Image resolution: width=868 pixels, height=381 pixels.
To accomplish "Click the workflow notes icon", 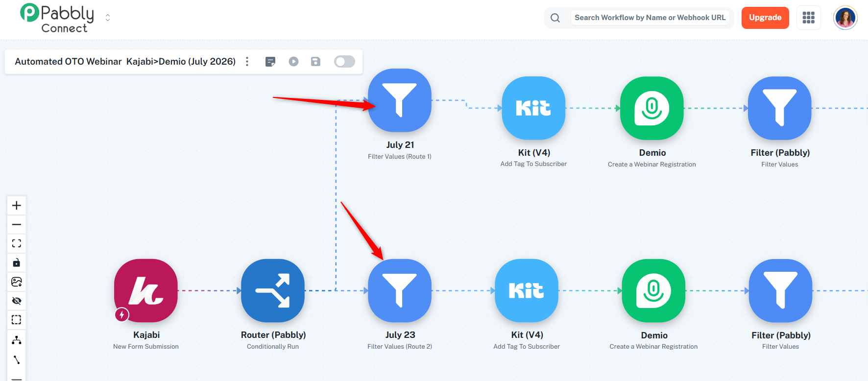I will (270, 61).
